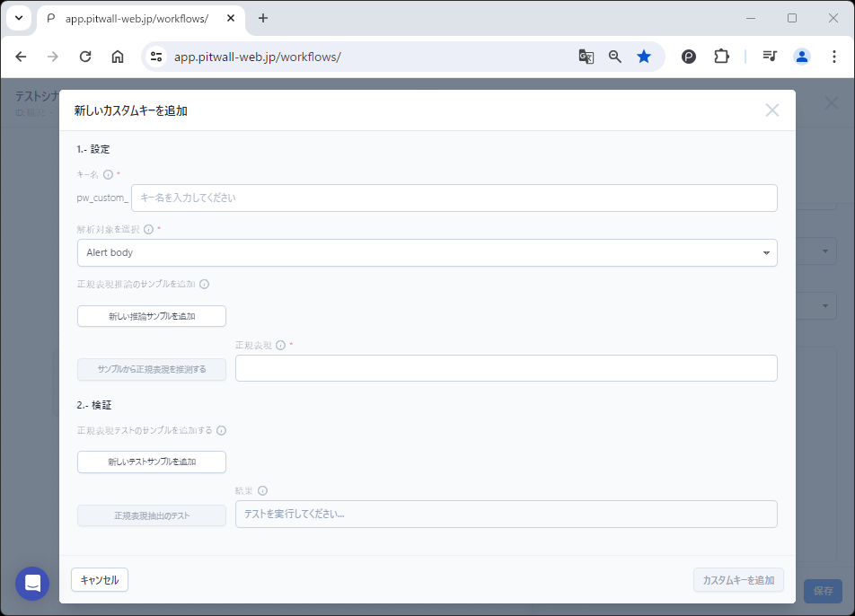855x616 pixels.
Task: Open the tab search chevron dropdown
Action: tap(19, 18)
